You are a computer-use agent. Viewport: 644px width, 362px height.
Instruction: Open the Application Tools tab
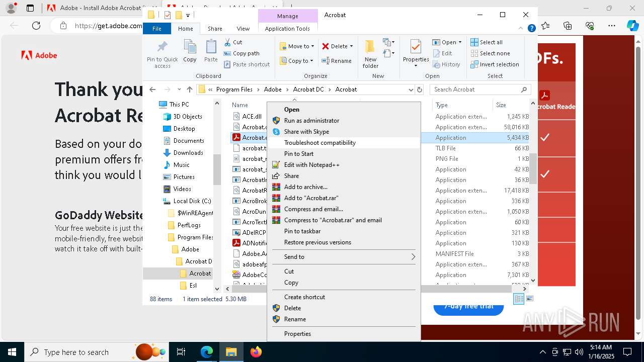click(x=287, y=29)
